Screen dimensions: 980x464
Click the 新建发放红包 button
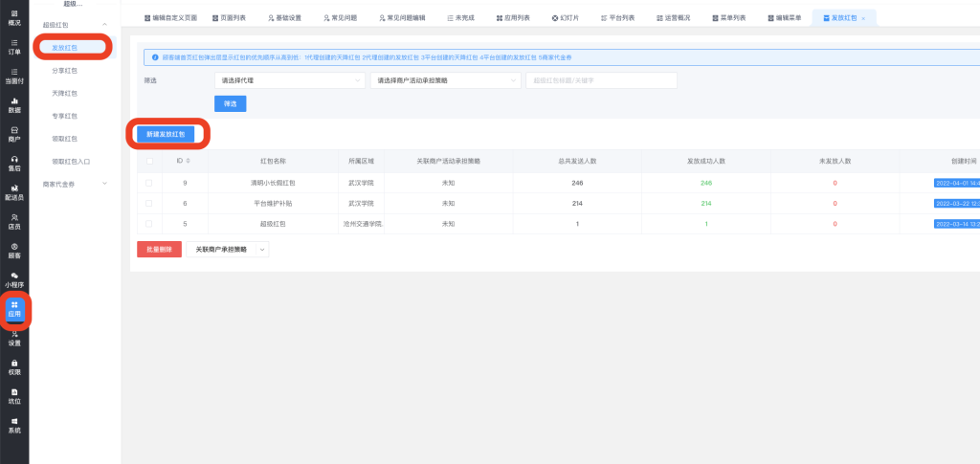point(166,134)
